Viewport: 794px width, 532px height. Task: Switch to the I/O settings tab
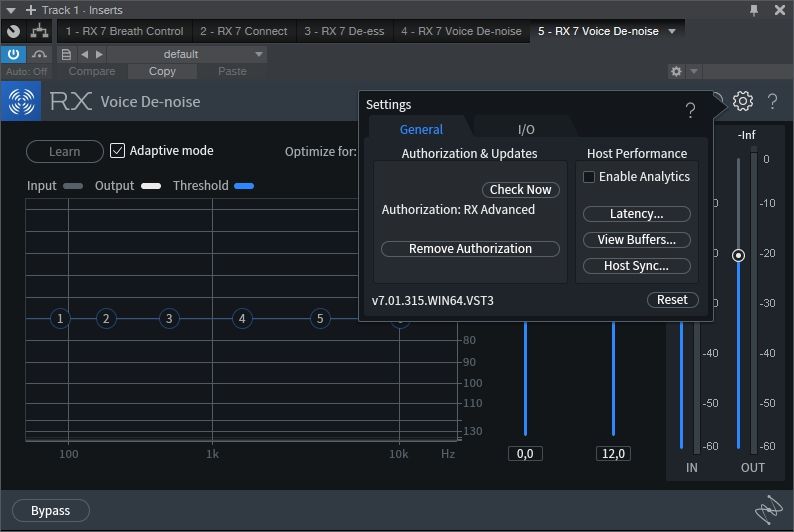(526, 129)
